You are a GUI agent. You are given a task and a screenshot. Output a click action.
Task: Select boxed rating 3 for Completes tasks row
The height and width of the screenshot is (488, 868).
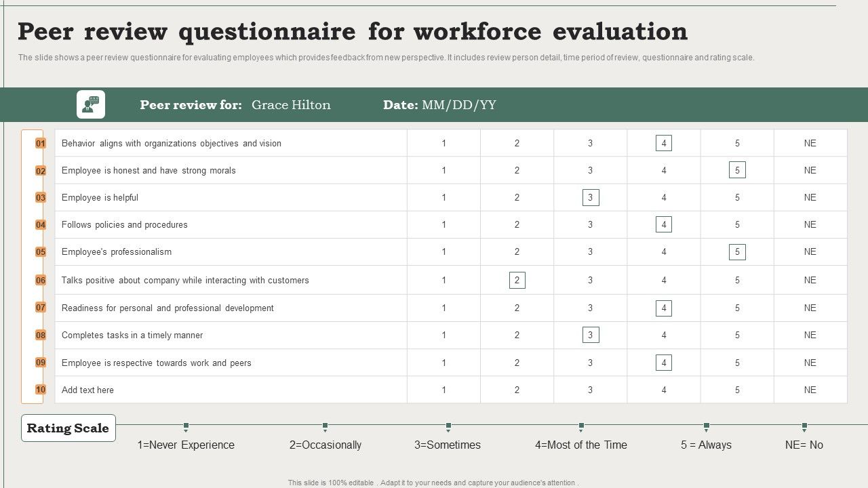pos(591,335)
